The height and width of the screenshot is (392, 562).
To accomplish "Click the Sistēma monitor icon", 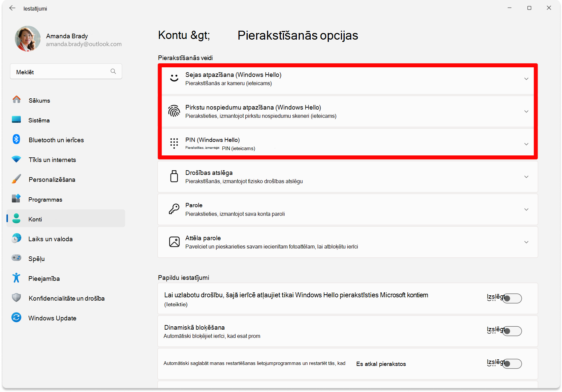I will click(x=16, y=120).
